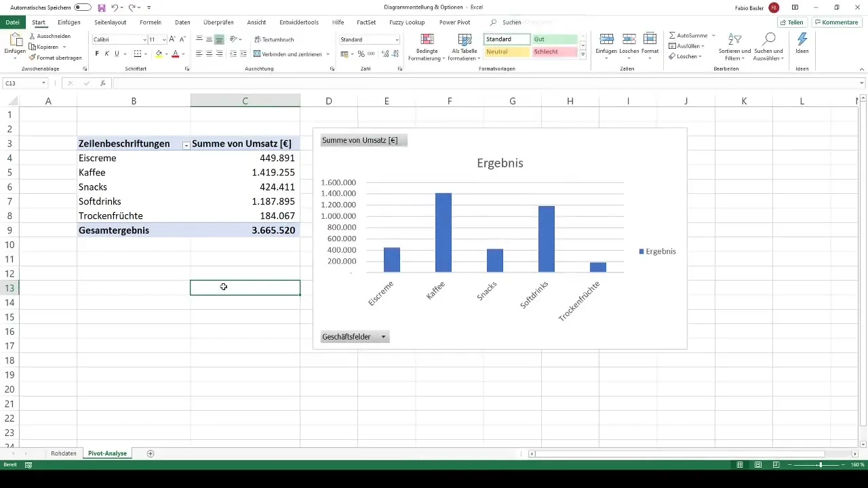Click the Ideen lightning icon
This screenshot has width=868, height=488.
[x=802, y=39]
